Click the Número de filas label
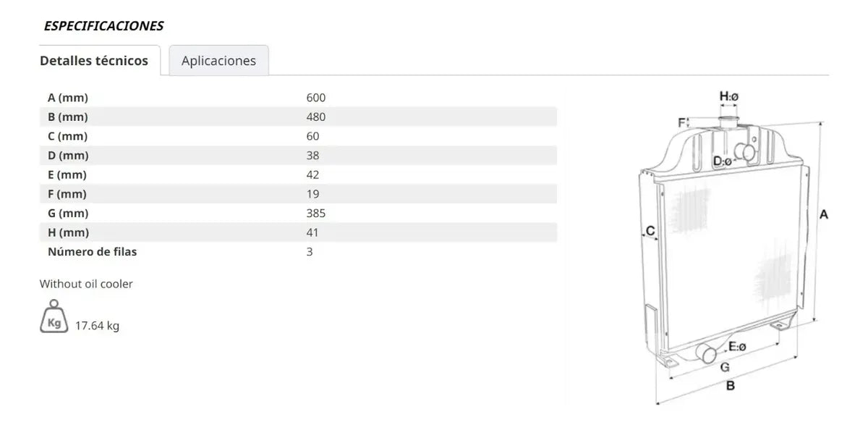The height and width of the screenshot is (425, 868). (92, 252)
